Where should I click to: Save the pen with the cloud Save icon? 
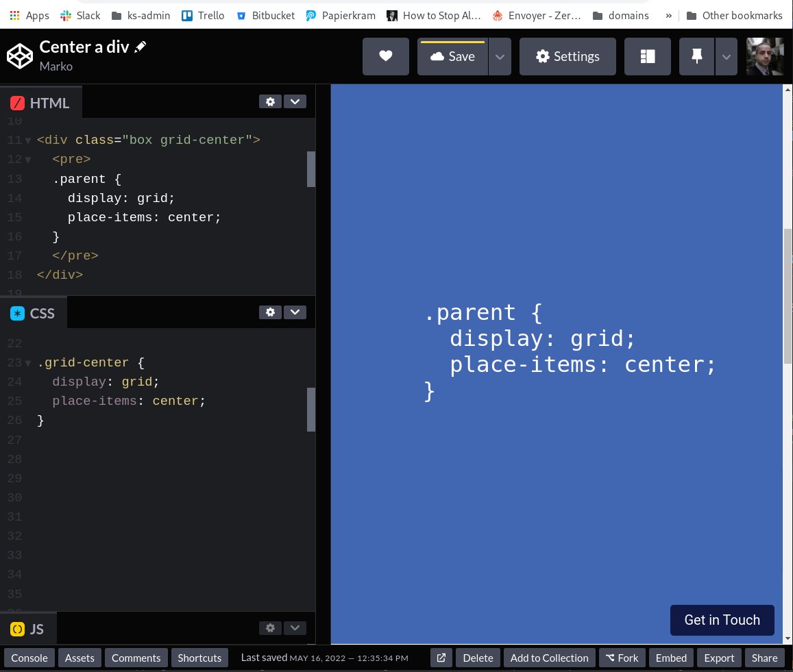point(452,56)
